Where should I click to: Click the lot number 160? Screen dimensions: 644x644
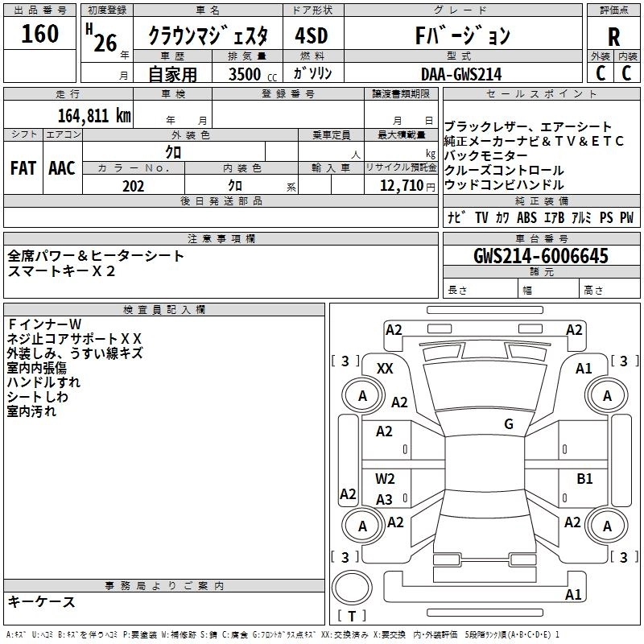click(x=39, y=35)
